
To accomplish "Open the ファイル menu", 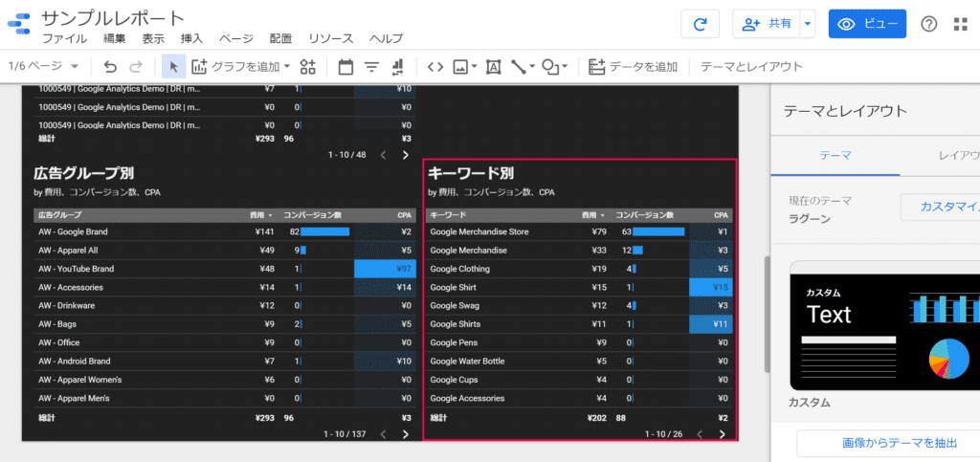I will pyautogui.click(x=64, y=38).
